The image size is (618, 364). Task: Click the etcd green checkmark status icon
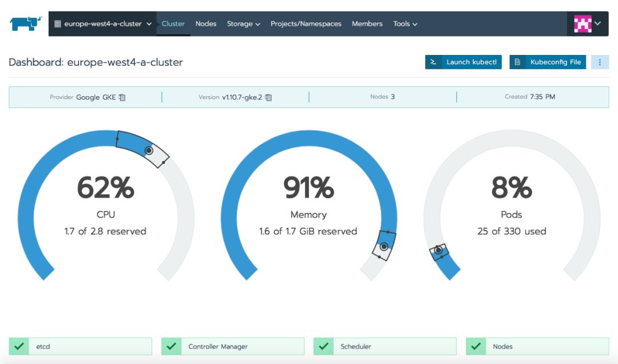point(19,346)
